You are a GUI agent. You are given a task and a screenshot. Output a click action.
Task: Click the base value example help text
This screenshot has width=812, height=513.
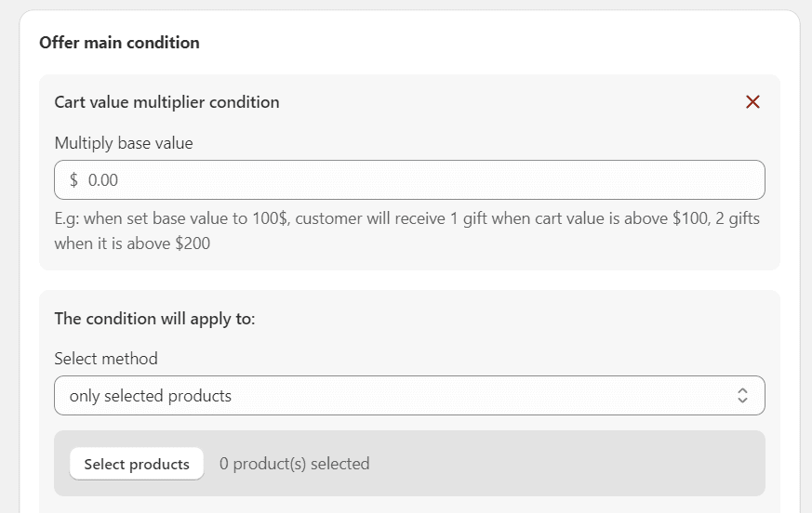click(407, 219)
